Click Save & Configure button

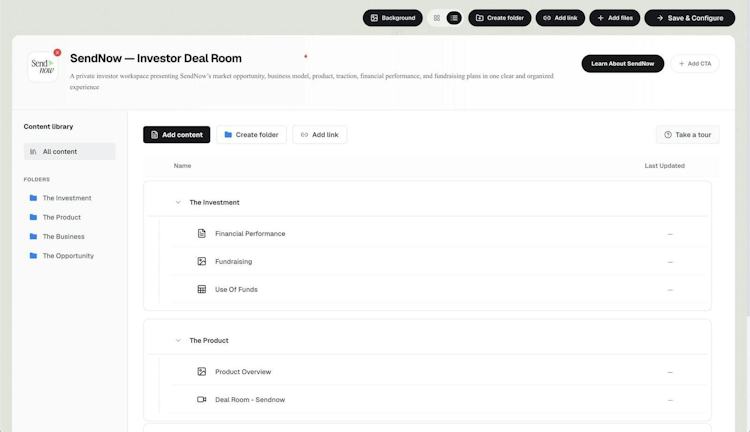(x=690, y=18)
